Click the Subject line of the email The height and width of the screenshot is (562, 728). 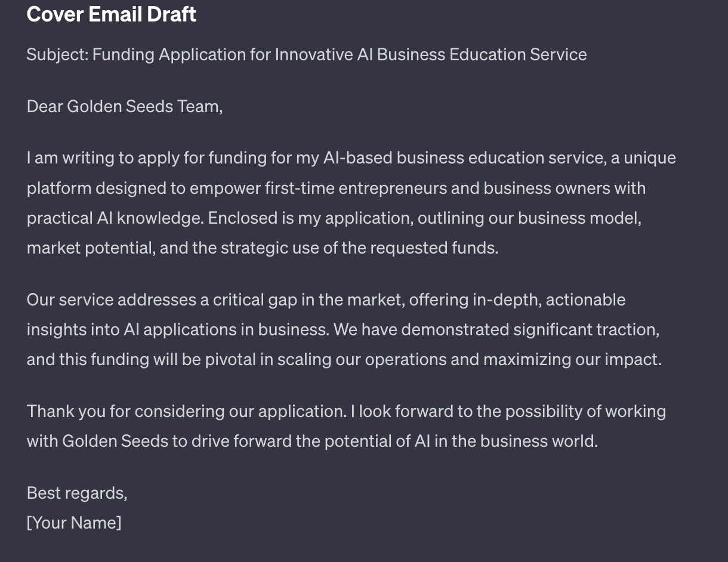[306, 54]
